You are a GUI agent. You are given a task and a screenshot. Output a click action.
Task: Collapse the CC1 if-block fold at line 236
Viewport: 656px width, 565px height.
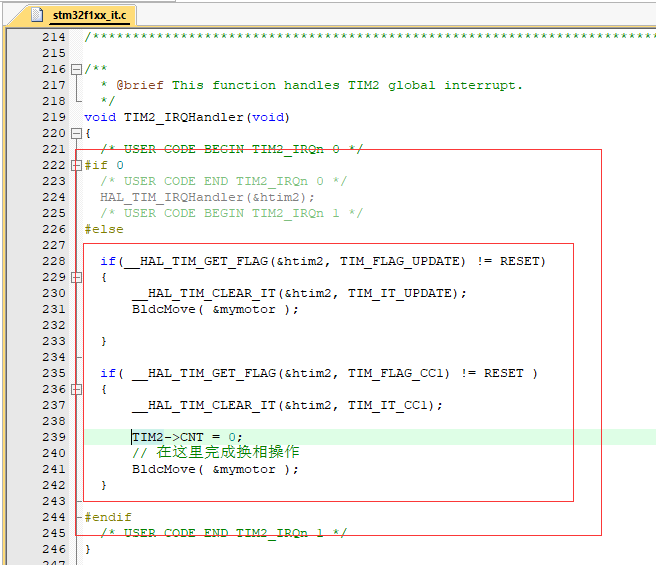(x=76, y=390)
